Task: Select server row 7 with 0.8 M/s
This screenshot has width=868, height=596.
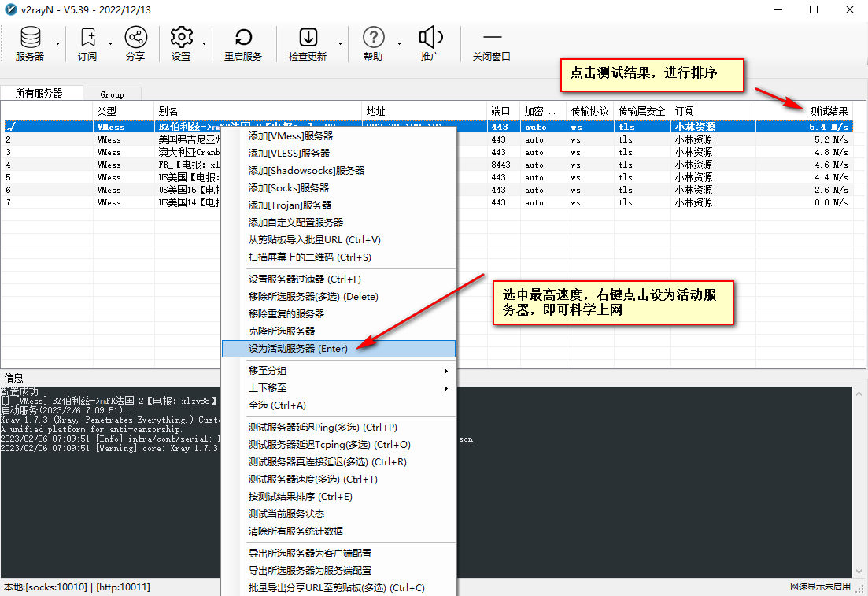Action: 47,203
